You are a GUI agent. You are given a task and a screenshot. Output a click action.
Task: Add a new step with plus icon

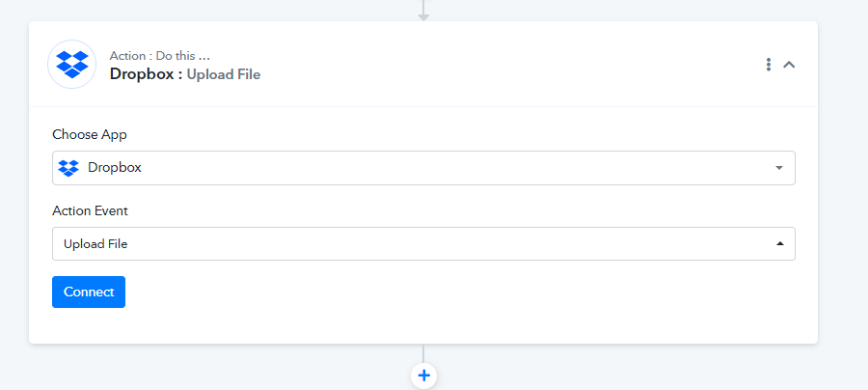[x=423, y=376]
